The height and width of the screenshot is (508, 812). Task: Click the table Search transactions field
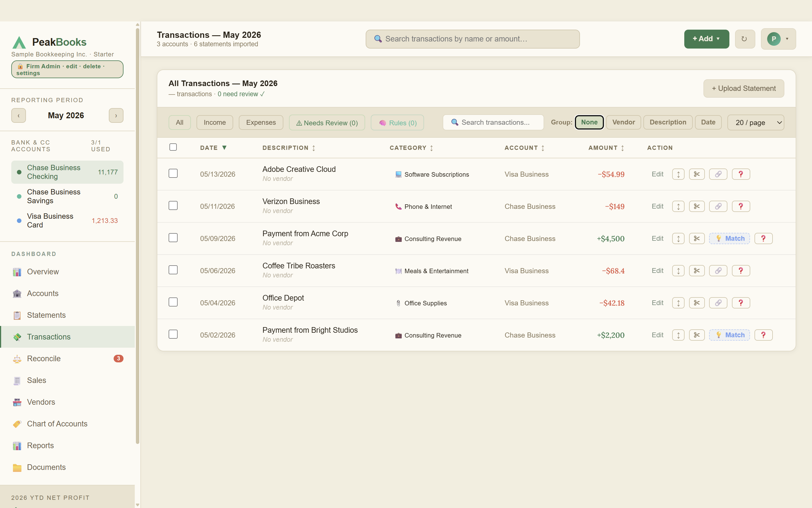pyautogui.click(x=493, y=122)
